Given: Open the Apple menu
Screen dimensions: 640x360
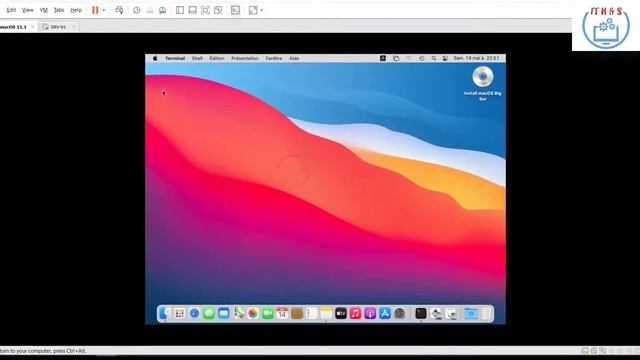Looking at the screenshot, I should click(155, 58).
